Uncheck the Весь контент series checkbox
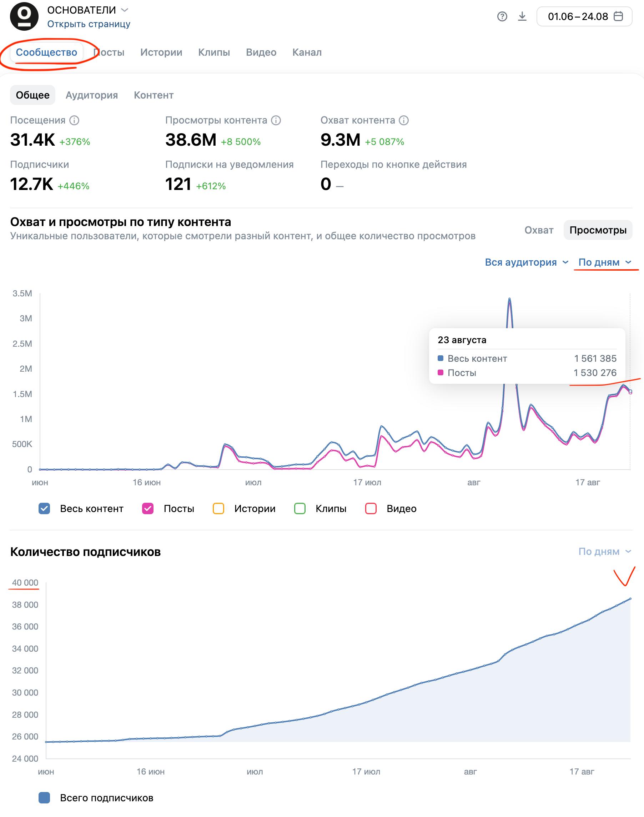The height and width of the screenshot is (817, 644). click(45, 509)
